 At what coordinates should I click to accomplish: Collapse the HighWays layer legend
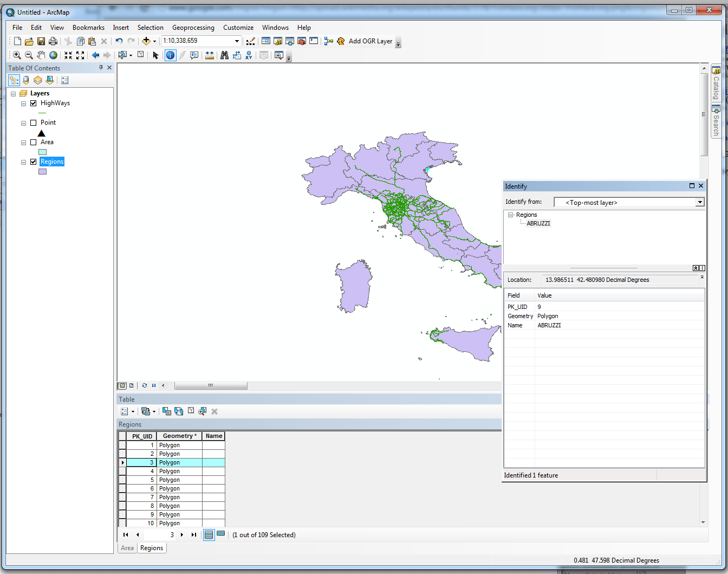(23, 104)
